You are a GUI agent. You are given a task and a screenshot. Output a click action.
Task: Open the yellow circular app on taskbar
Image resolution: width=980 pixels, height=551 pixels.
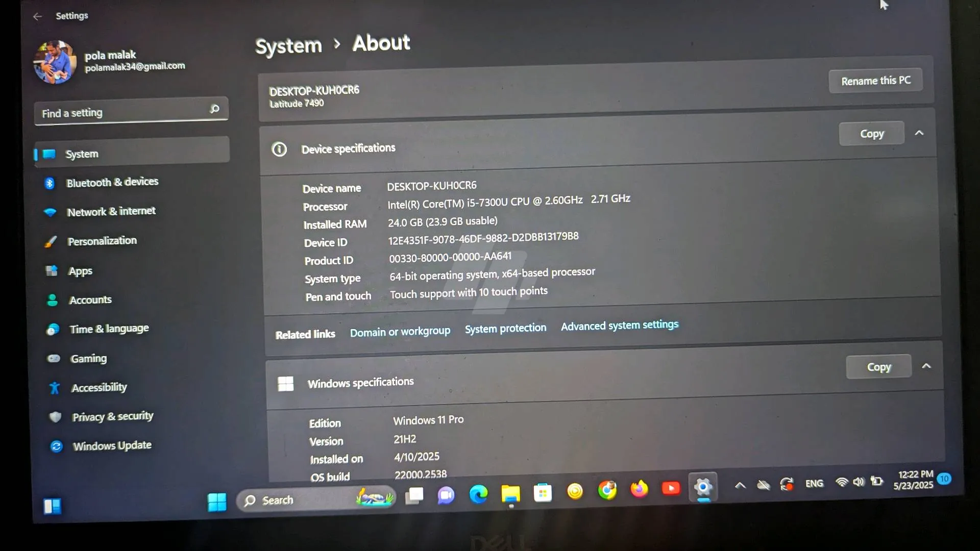575,491
